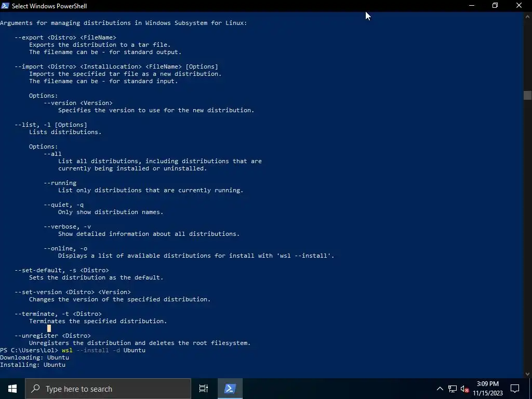Screen dimensions: 532x399
Task: Click the '--terminate, -t <Distro>' line
Action: (58, 314)
